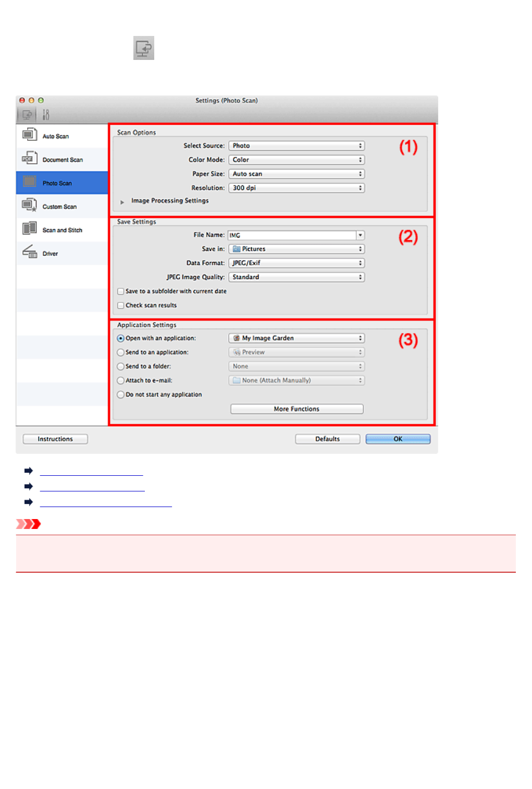Click the Settings (Photo Scan) window title
Image resolution: width=532 pixels, height=789 pixels.
click(x=227, y=101)
